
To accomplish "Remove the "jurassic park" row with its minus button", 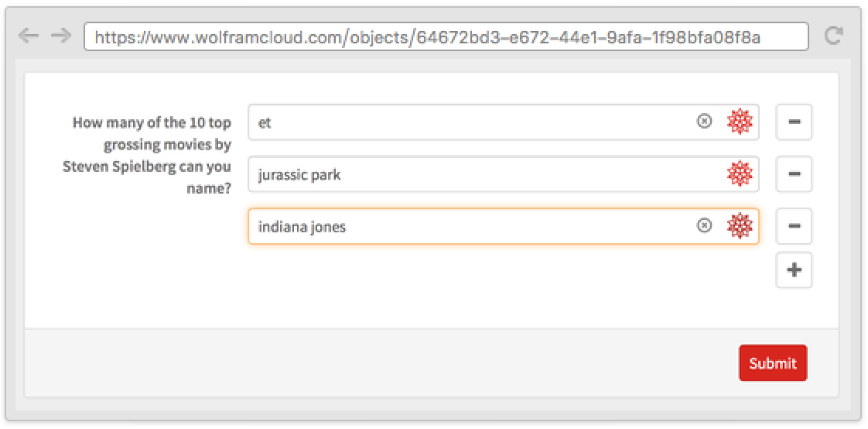I will tap(794, 174).
